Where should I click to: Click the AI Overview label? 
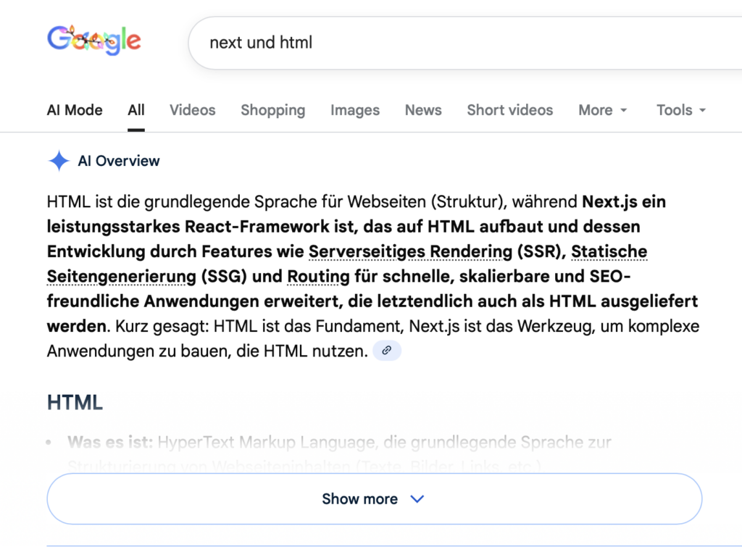click(119, 161)
